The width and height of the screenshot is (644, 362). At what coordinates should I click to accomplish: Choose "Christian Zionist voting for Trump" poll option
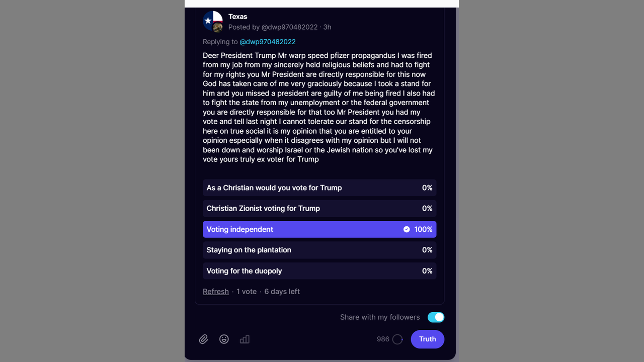click(x=319, y=208)
